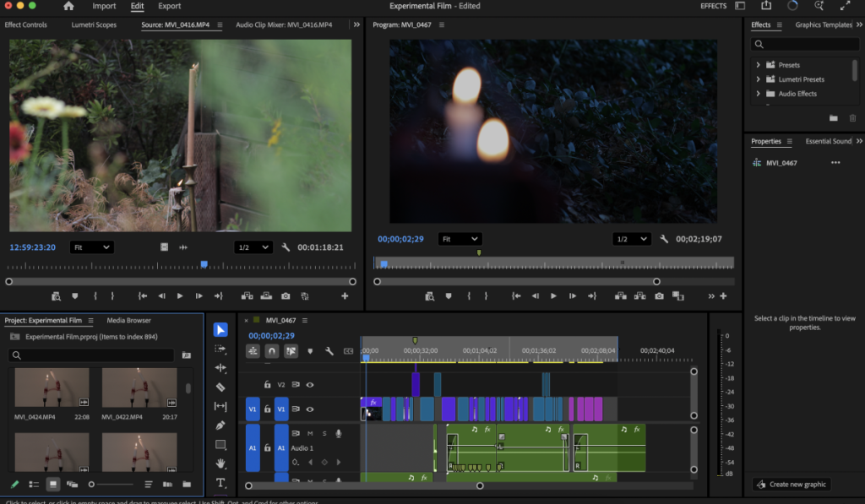Switch to Import workspace tab
The height and width of the screenshot is (504, 865).
pos(104,6)
